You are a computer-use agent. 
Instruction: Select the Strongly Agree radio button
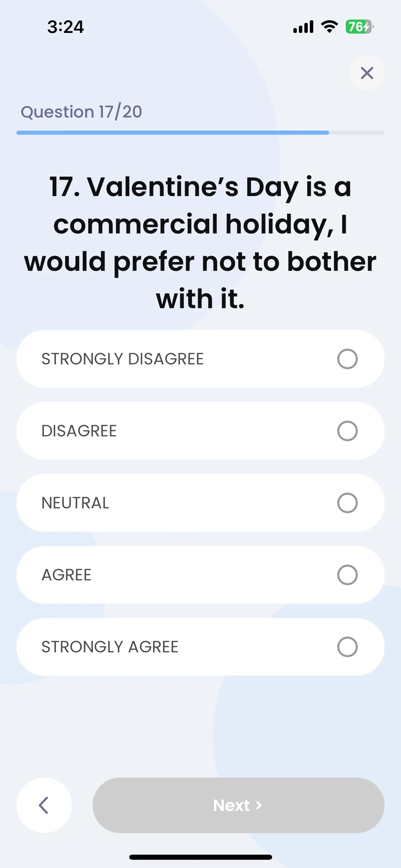click(347, 647)
